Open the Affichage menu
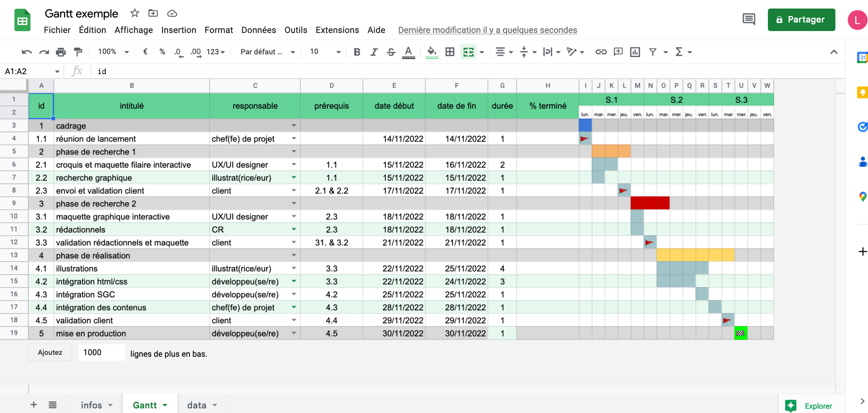Screen dimensions: 868x413 [133, 30]
